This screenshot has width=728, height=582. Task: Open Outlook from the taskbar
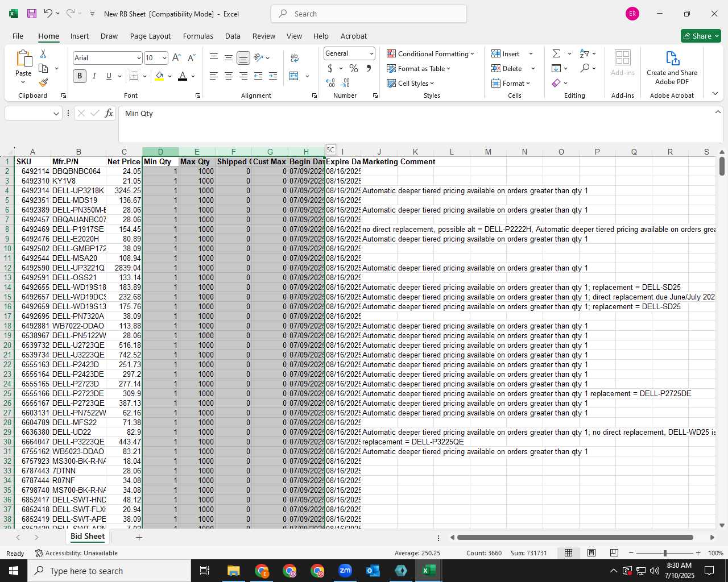point(373,571)
